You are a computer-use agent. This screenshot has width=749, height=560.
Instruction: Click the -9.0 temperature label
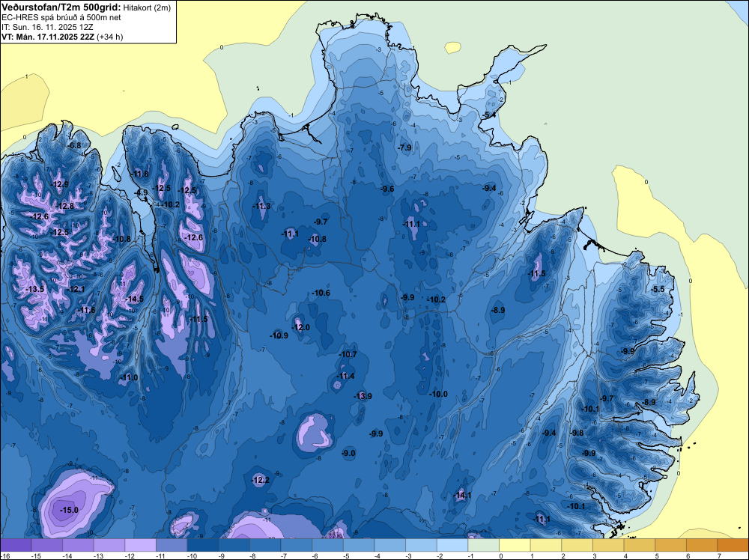point(349,453)
